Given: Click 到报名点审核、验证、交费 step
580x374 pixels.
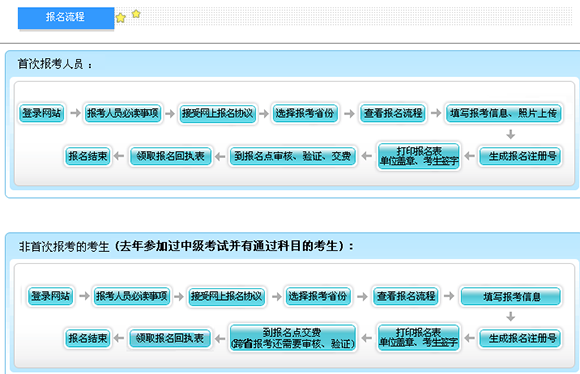Looking at the screenshot, I should (x=292, y=156).
